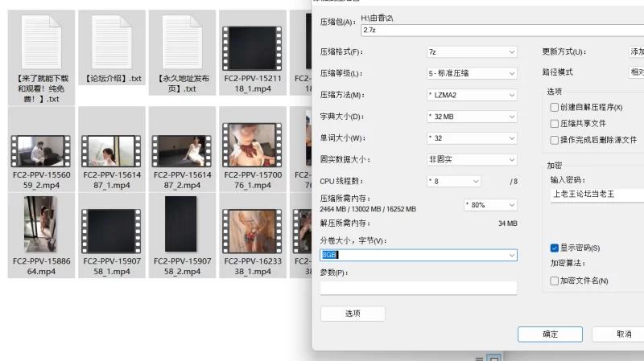Enable the 创建自解压程序 checkbox
Screen dimensions: 644x361
pyautogui.click(x=554, y=107)
